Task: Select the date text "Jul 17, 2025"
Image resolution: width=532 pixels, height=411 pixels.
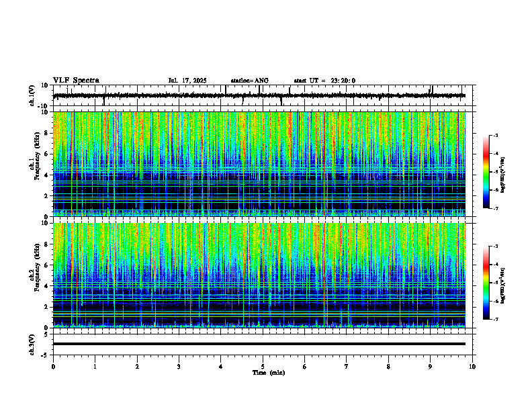Action: point(187,81)
